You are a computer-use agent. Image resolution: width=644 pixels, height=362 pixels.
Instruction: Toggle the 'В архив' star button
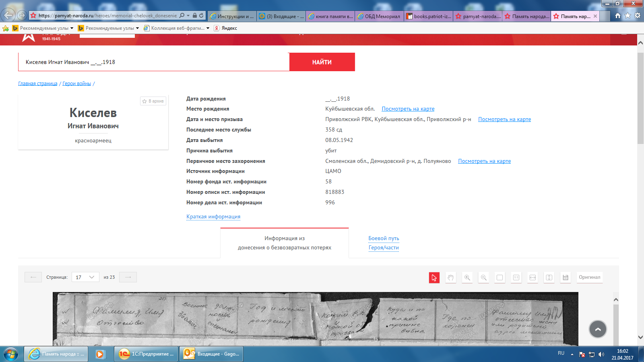click(x=153, y=101)
